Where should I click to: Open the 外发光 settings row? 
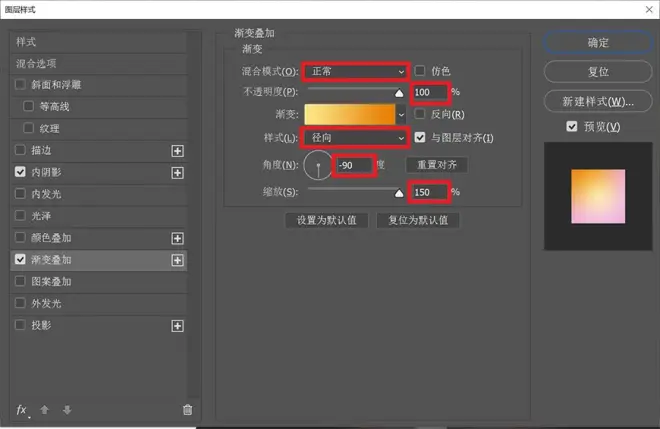[x=98, y=304]
